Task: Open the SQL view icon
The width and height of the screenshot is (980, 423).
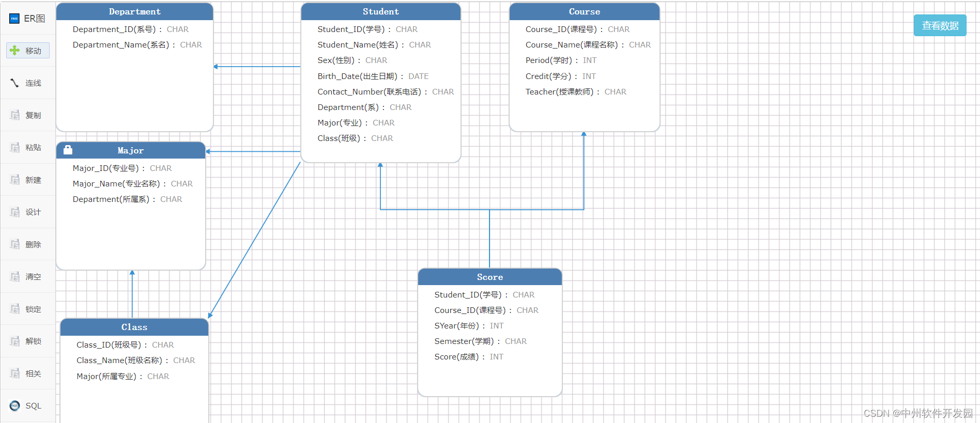Action: [x=15, y=405]
